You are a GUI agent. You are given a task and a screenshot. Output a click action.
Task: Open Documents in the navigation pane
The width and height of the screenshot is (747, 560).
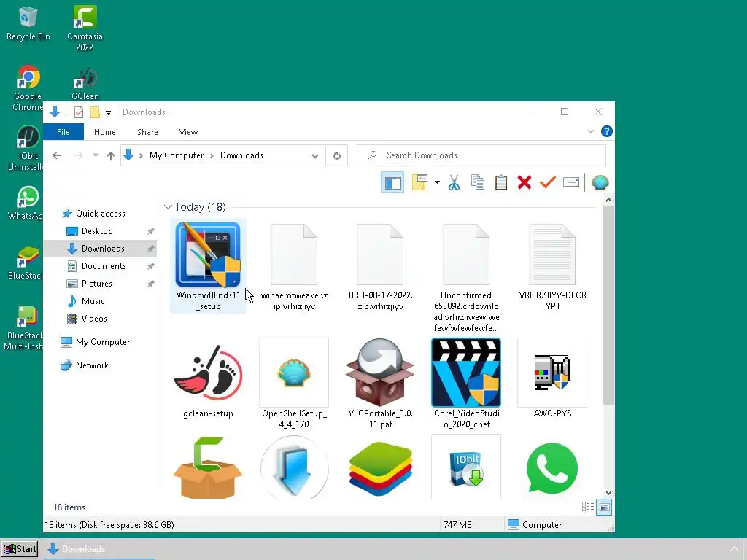(104, 265)
